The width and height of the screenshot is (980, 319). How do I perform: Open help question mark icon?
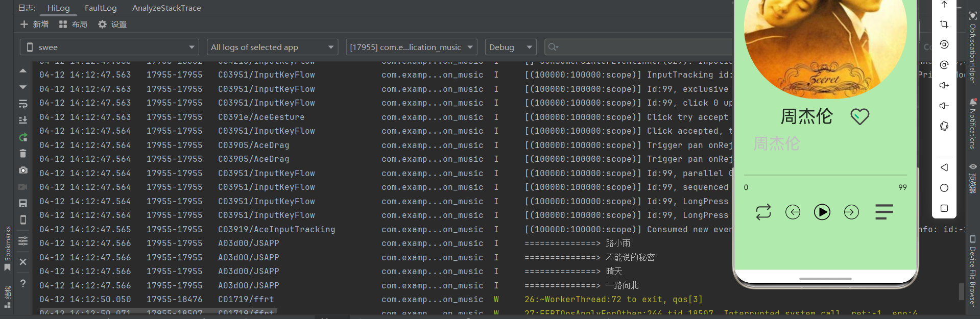(x=23, y=283)
